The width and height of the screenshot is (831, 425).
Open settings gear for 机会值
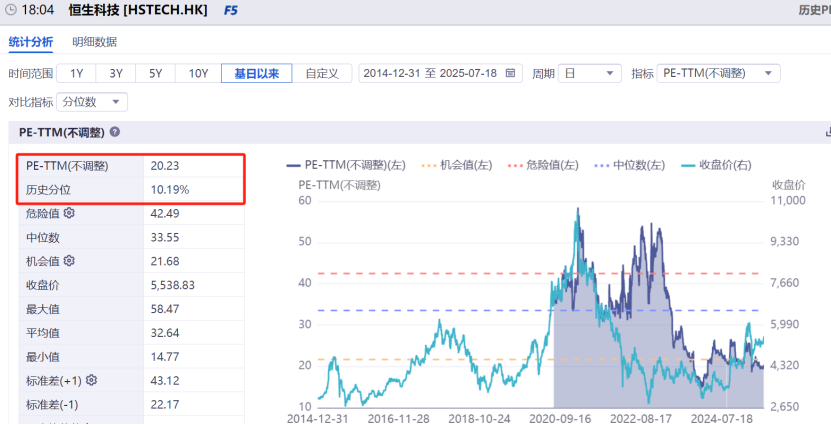[x=69, y=261]
